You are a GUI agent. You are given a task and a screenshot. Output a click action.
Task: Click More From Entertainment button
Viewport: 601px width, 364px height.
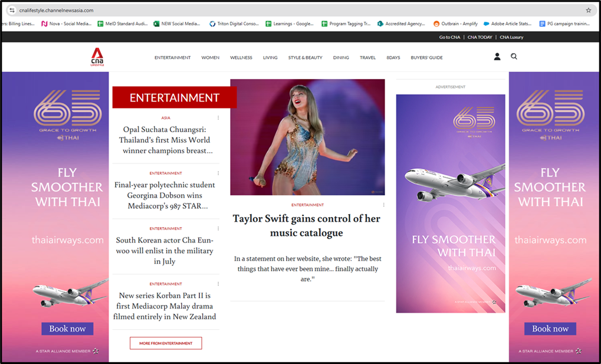[x=166, y=343]
